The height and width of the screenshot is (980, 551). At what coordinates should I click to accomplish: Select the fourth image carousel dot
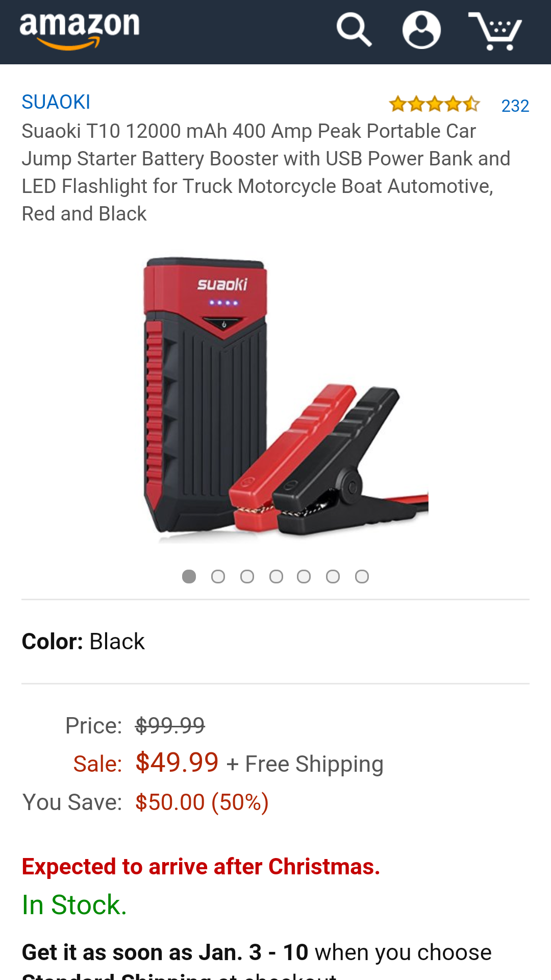click(276, 576)
